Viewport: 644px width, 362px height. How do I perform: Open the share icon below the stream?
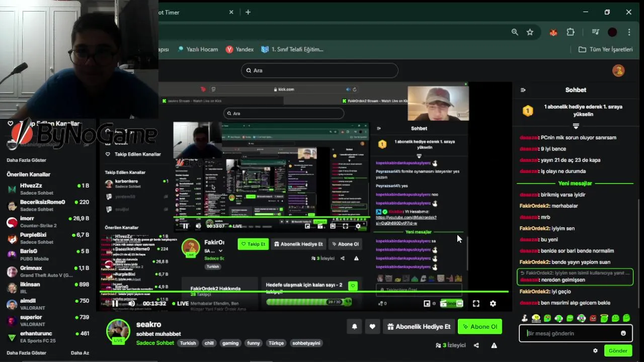point(476,345)
